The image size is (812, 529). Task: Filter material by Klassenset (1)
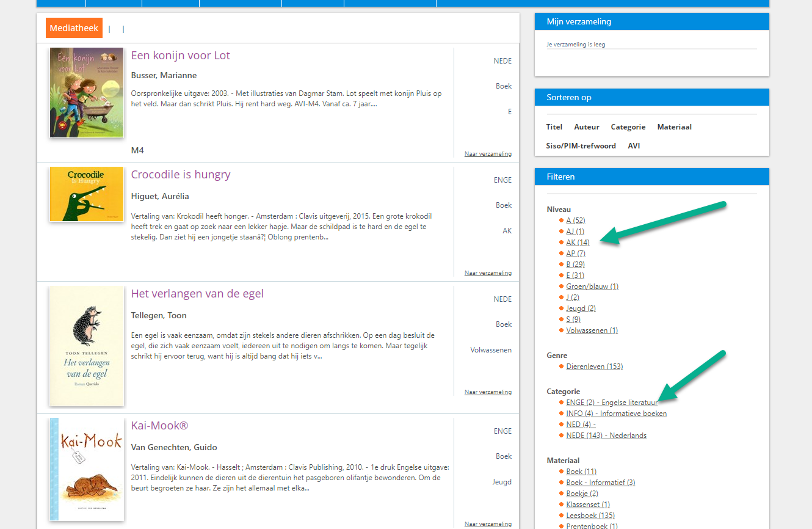tap(588, 505)
